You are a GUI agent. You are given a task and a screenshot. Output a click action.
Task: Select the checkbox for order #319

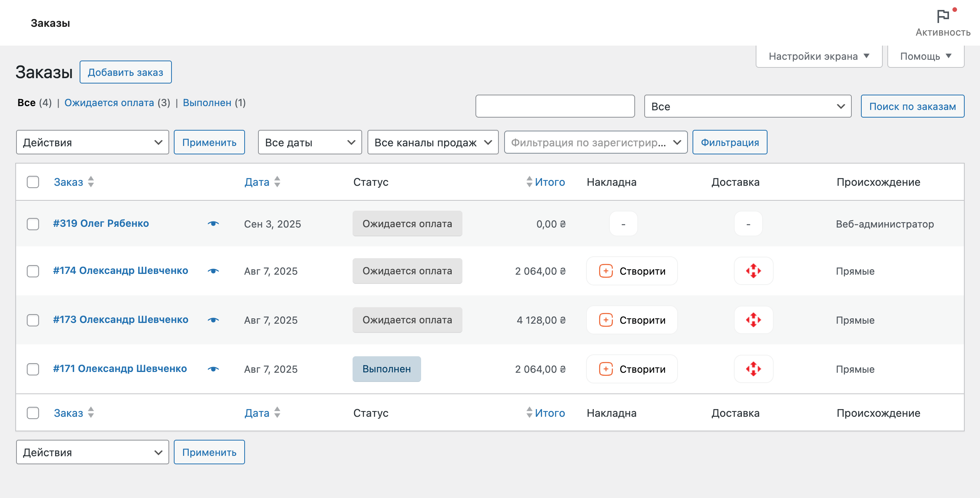pos(33,224)
